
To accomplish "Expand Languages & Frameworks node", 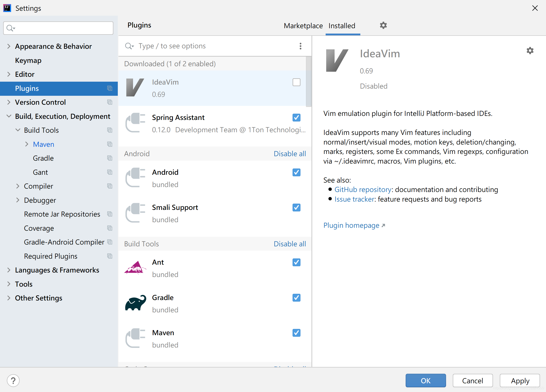I will coord(9,270).
